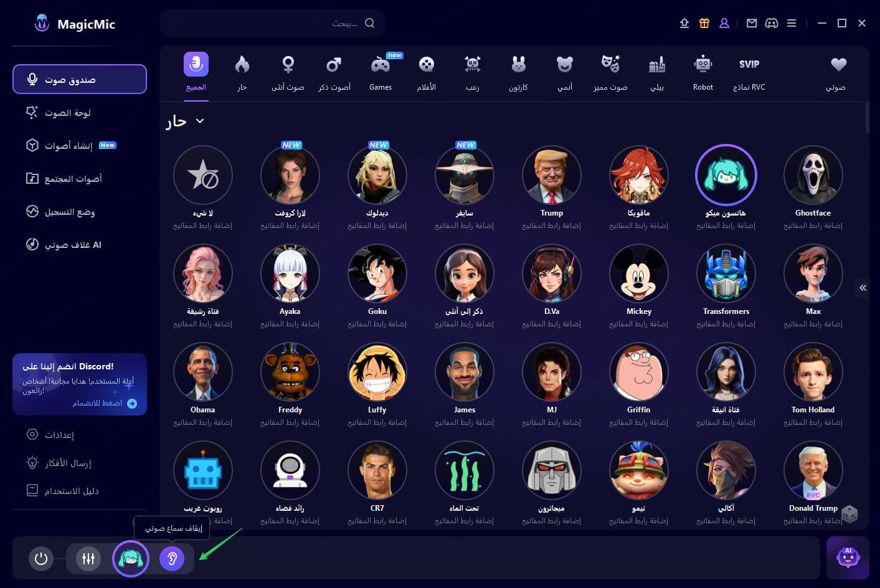Select the Robot category tab
Screen dimensions: 880x588
[703, 72]
